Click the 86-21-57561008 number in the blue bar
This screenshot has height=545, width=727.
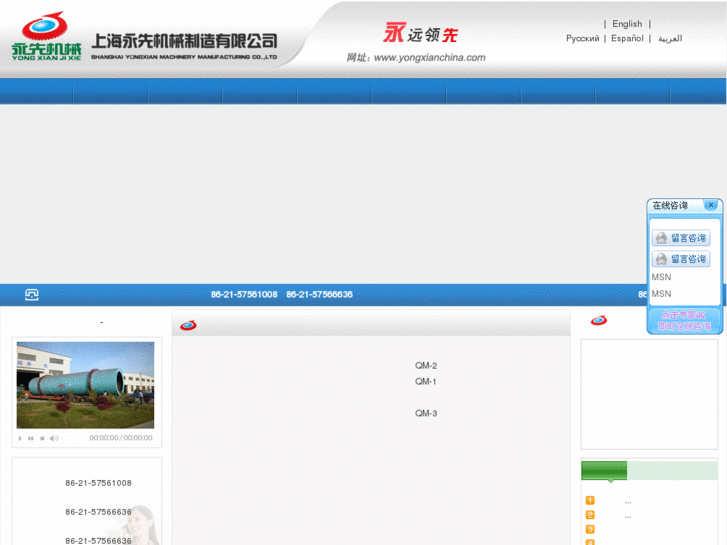coord(244,295)
